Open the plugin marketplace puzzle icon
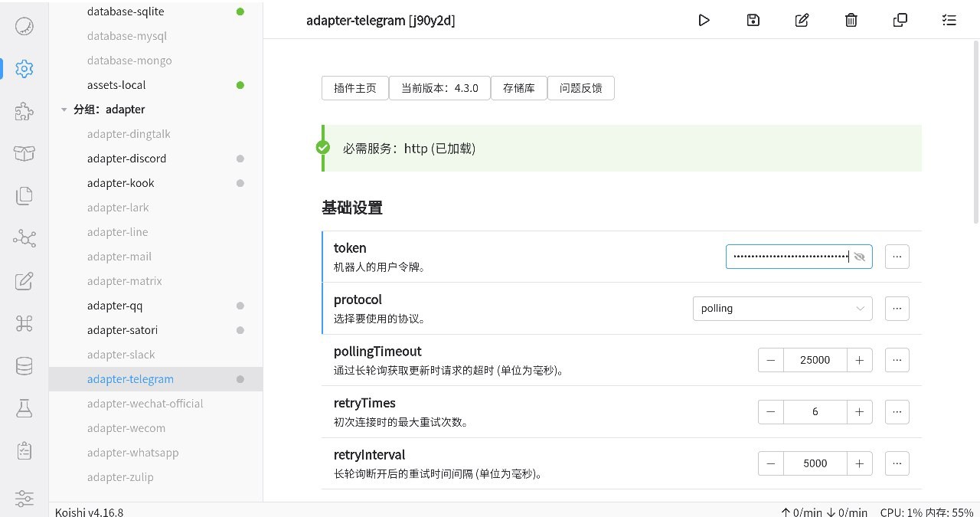This screenshot has height=517, width=980. (24, 112)
